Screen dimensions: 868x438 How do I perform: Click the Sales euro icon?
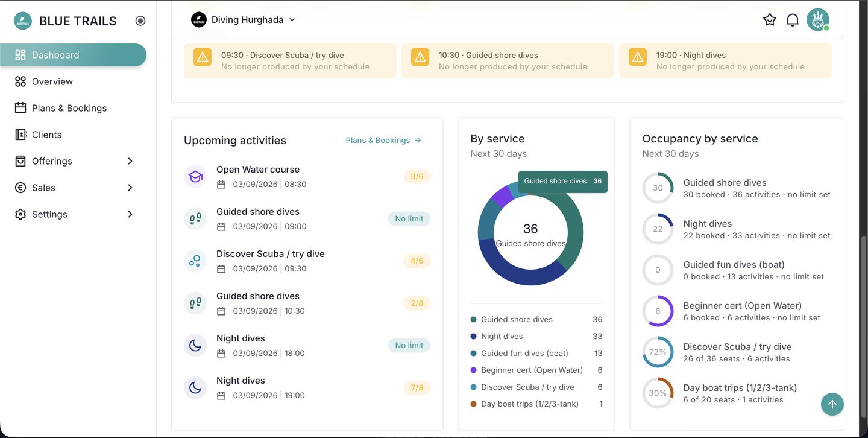20,188
